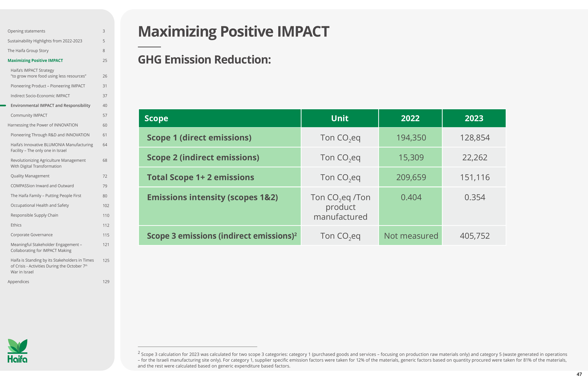Jump to Quality Management section
The height and width of the screenshot is (380, 588).
pyautogui.click(x=30, y=176)
